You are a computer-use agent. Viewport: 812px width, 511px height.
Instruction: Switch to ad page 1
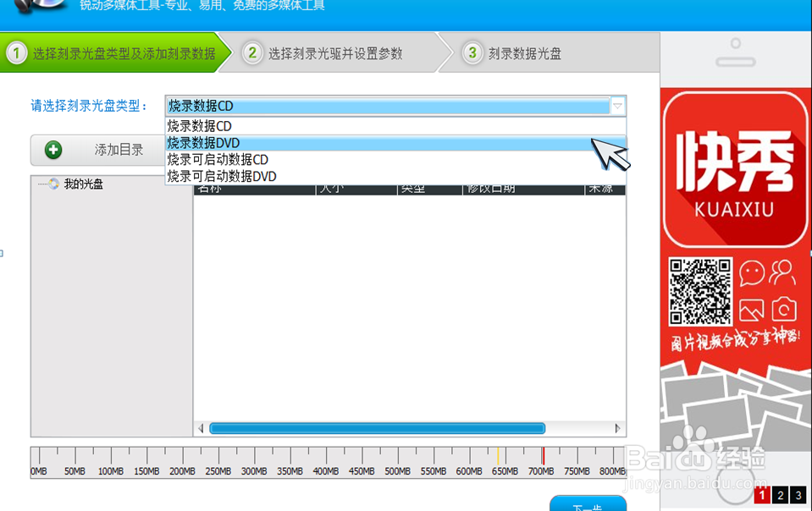click(762, 495)
